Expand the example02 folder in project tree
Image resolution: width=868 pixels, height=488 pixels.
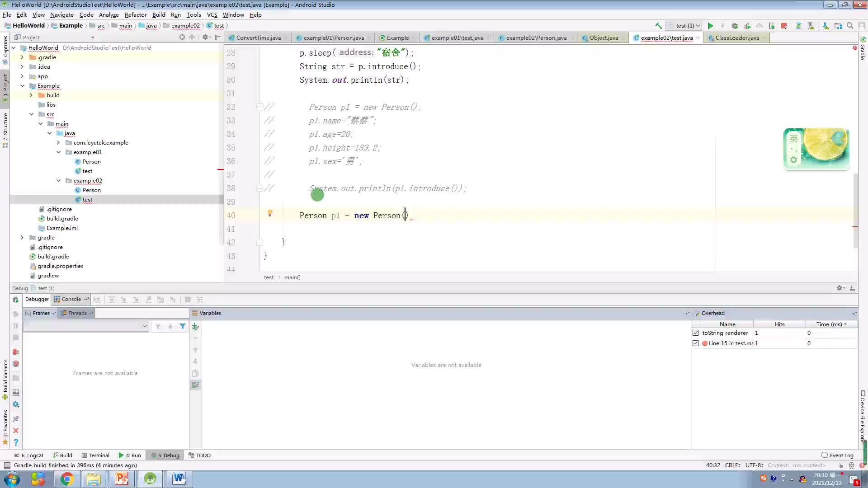click(59, 181)
